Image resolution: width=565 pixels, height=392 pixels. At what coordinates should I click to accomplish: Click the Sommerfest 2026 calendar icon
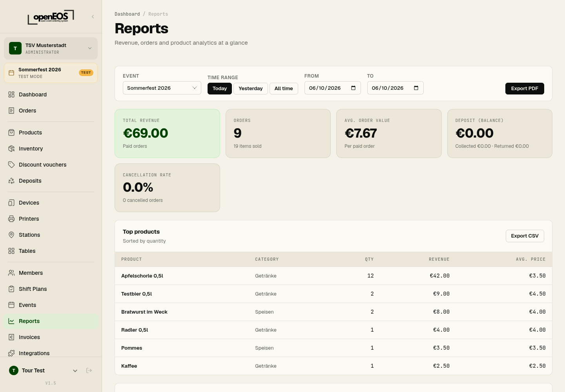(11, 73)
